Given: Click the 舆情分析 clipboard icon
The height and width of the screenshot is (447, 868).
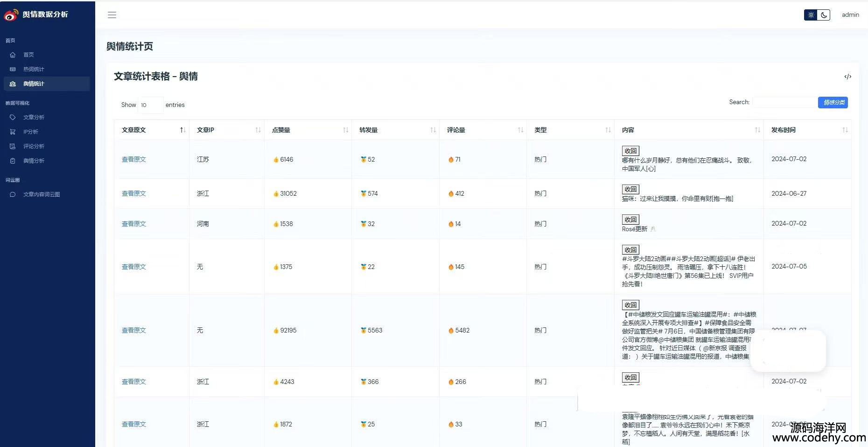Looking at the screenshot, I should coord(13,161).
